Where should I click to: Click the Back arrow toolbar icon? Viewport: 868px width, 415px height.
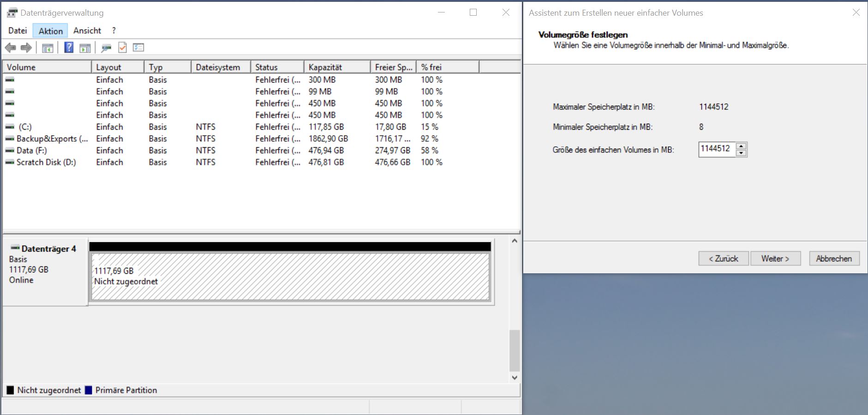point(10,48)
